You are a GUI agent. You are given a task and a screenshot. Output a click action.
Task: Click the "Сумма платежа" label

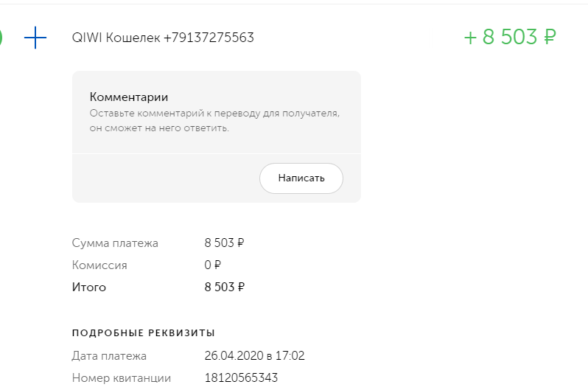point(115,243)
